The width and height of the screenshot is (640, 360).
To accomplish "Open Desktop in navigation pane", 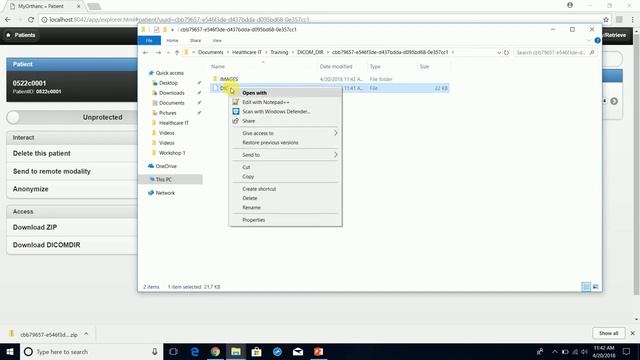I will click(x=168, y=83).
